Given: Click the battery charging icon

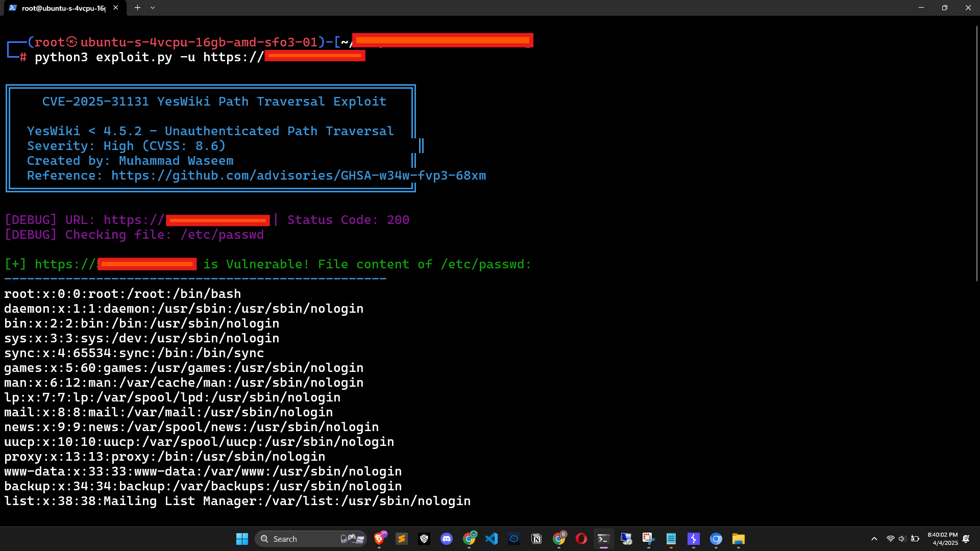Looking at the screenshot, I should pos(915,539).
